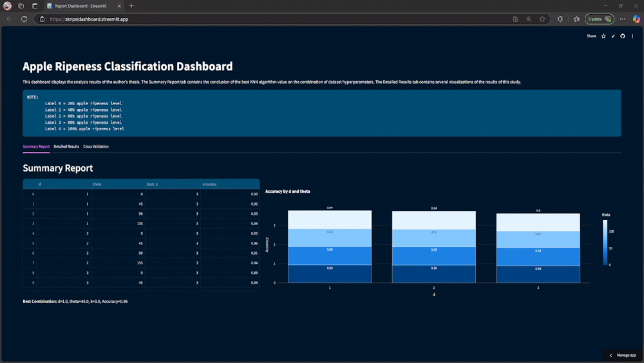Open the GitHub repository icon
644x363 pixels.
click(623, 36)
